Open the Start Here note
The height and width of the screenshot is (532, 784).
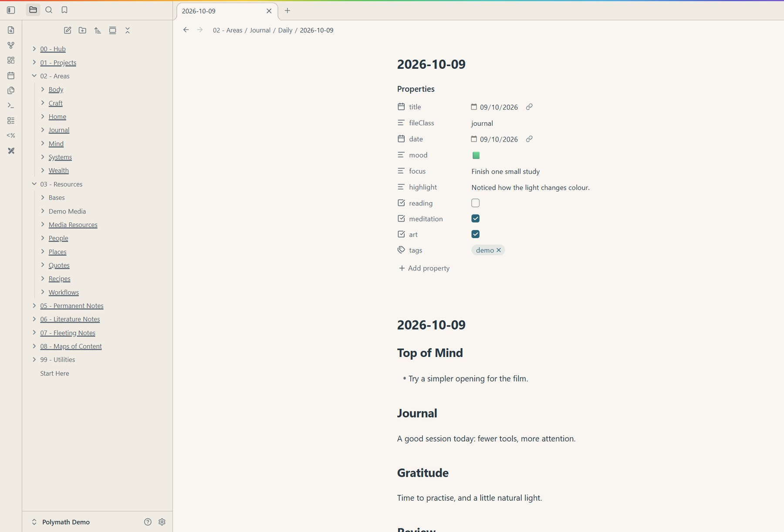coord(54,374)
